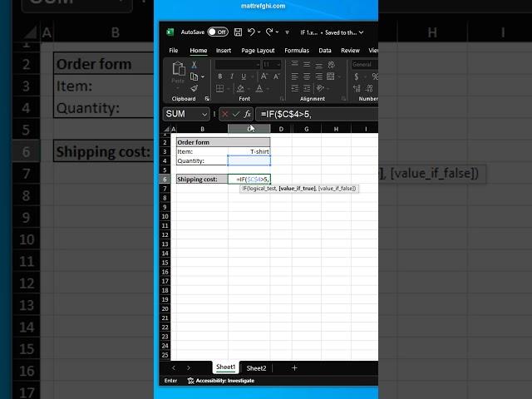
Task: Cancel formula entry with red X
Action: (x=224, y=115)
